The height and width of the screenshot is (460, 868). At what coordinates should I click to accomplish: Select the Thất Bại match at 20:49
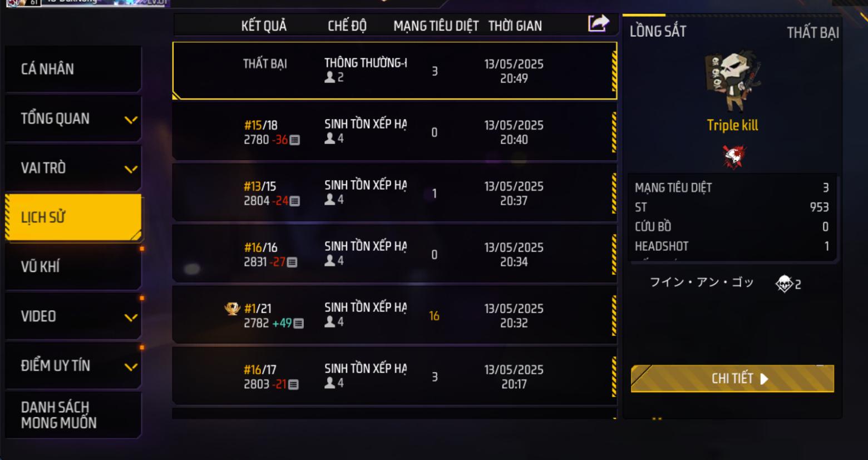(395, 71)
